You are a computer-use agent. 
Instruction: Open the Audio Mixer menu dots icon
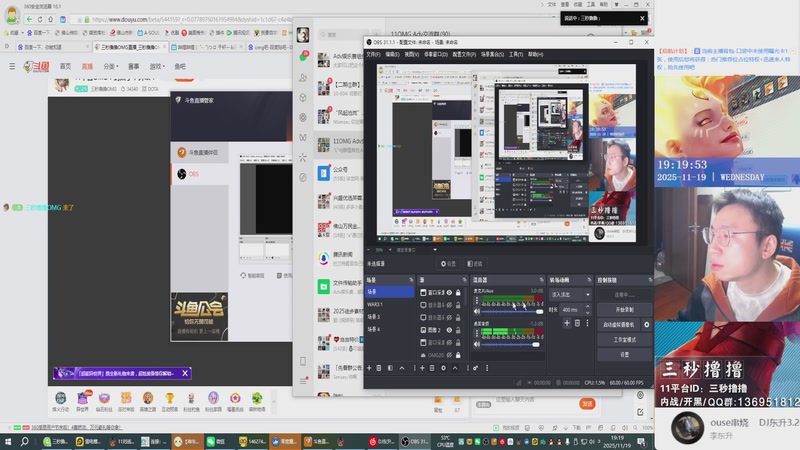coord(487,368)
